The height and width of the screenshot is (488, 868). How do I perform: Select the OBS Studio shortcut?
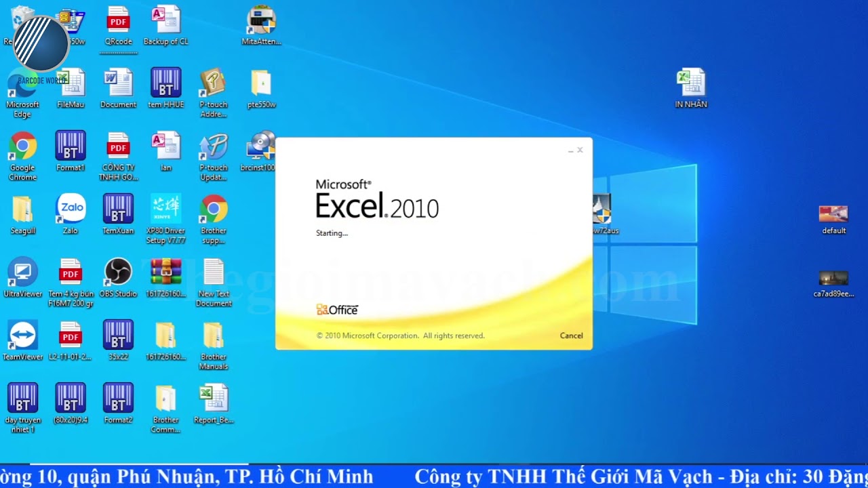(118, 279)
